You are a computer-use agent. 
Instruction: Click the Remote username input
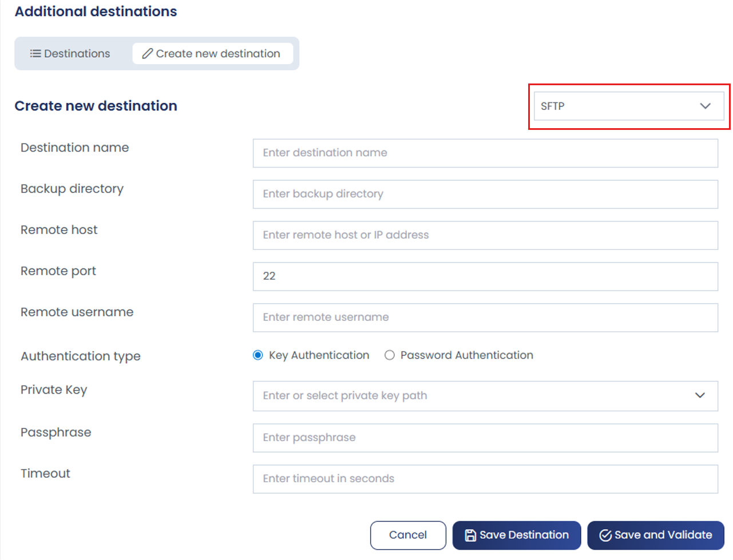click(485, 318)
